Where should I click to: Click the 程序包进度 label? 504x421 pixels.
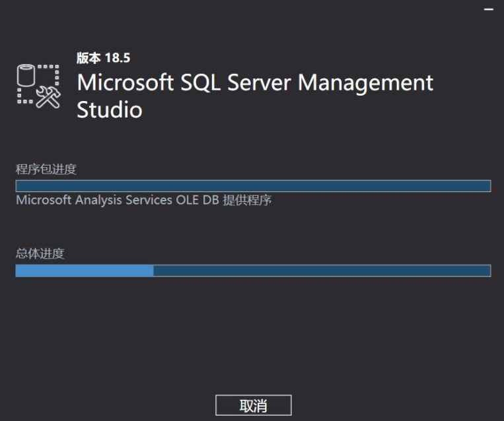[46, 170]
